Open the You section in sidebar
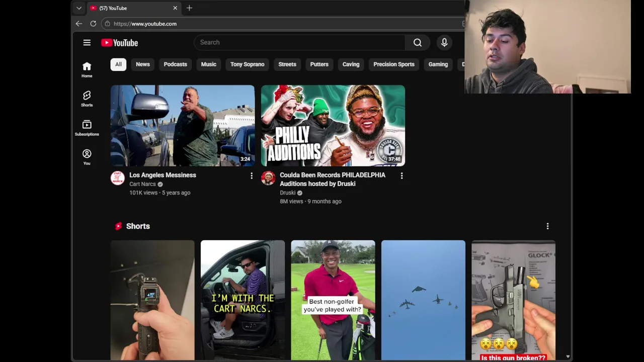 click(x=87, y=157)
